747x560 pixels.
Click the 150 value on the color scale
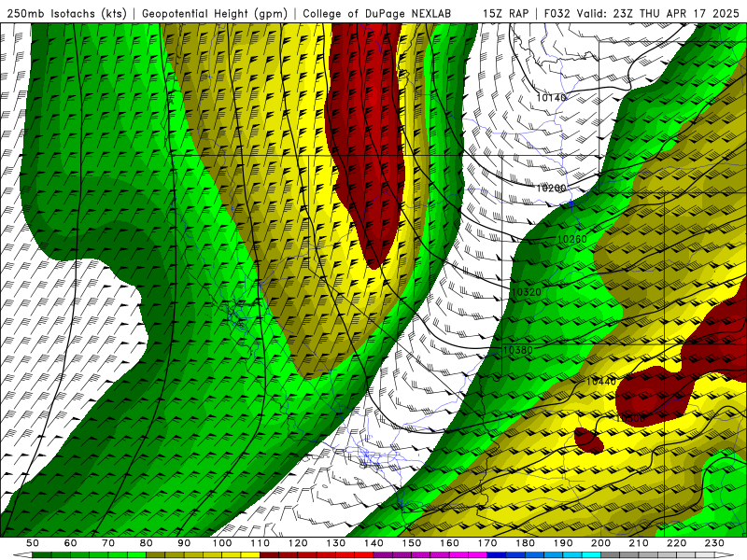coord(412,543)
